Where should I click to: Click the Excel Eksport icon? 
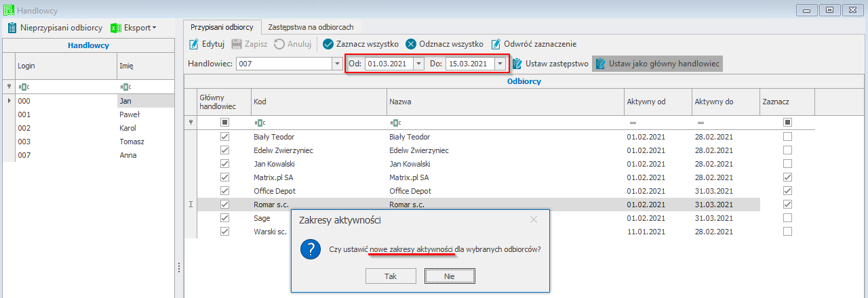coord(116,28)
